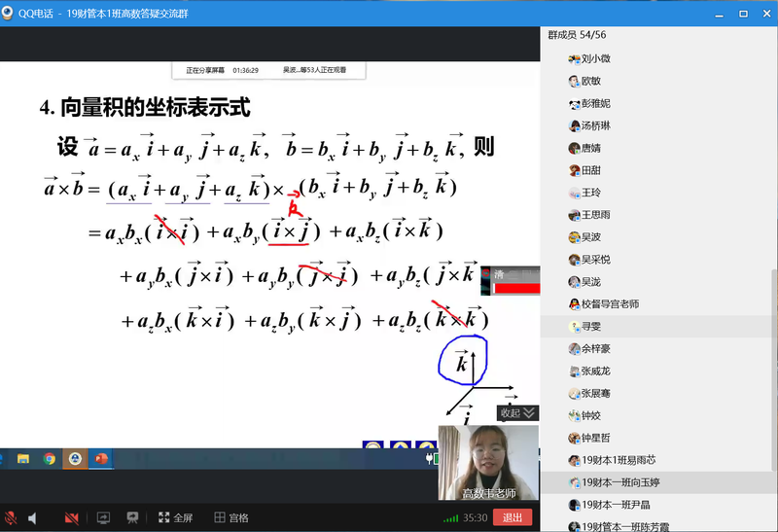Click avatar of member 彭雅妮
Image resolution: width=778 pixels, height=532 pixels.
click(574, 104)
